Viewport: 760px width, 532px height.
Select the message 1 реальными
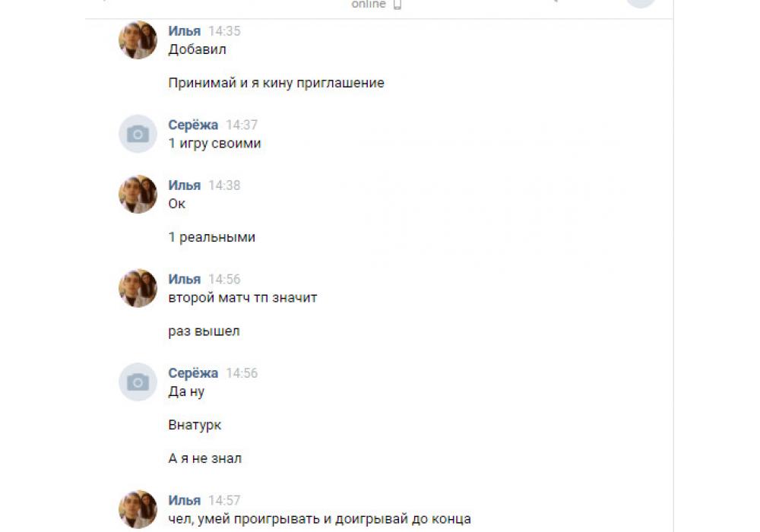pos(212,237)
